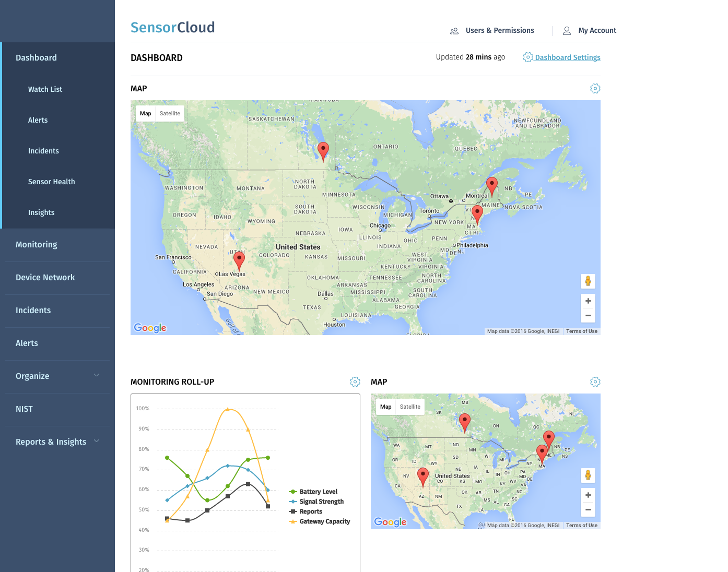Switch small map to Map view
Viewport: 728px width, 572px height.
pyautogui.click(x=386, y=407)
